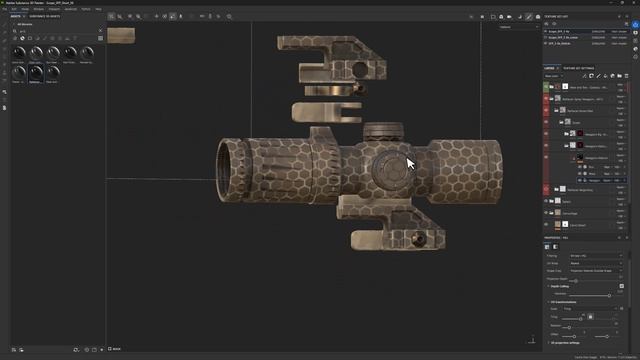Screen dimensions: 640x360
Task: Click the add smart material icon
Action: point(612,76)
